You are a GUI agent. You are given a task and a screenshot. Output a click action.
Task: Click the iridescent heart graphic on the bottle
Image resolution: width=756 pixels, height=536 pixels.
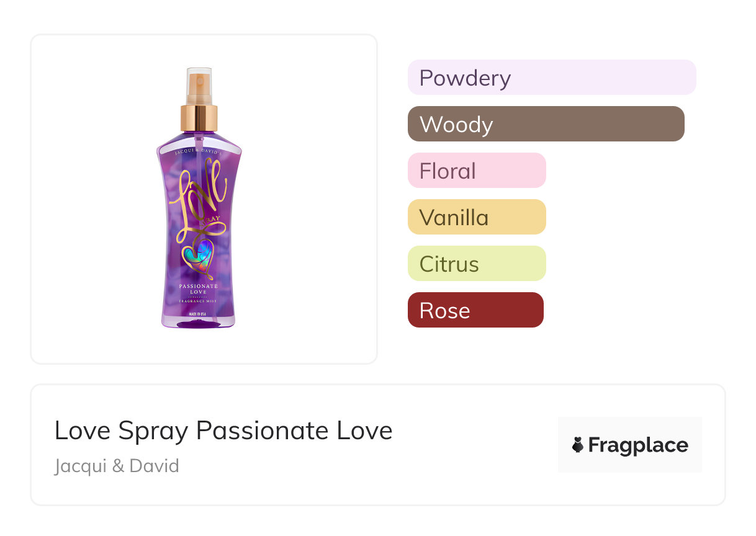pos(199,256)
